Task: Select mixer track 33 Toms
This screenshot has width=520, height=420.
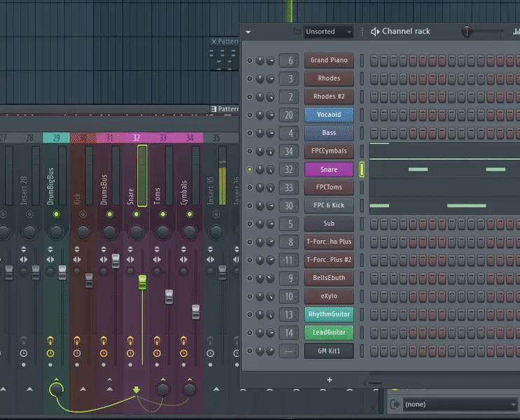Action: (x=163, y=138)
